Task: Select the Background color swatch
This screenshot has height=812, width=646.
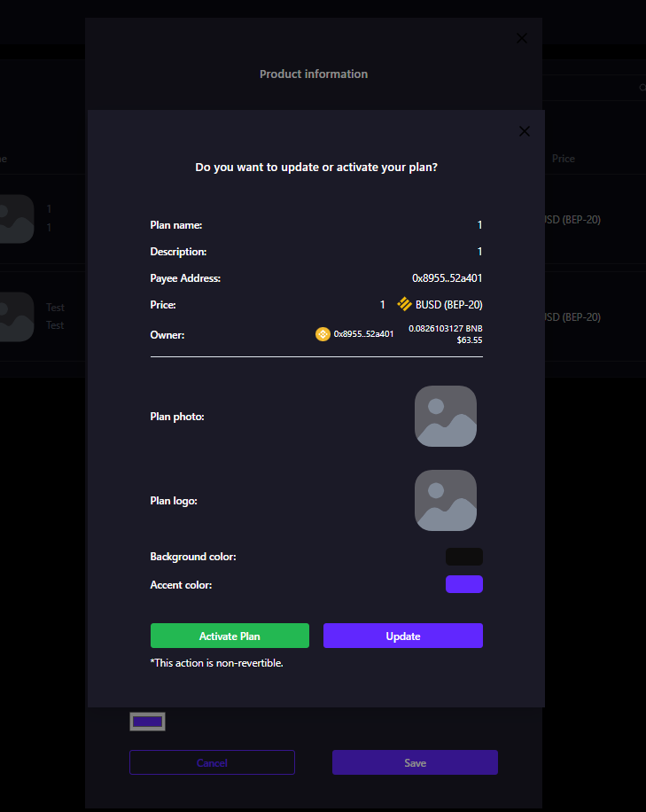Action: point(463,557)
